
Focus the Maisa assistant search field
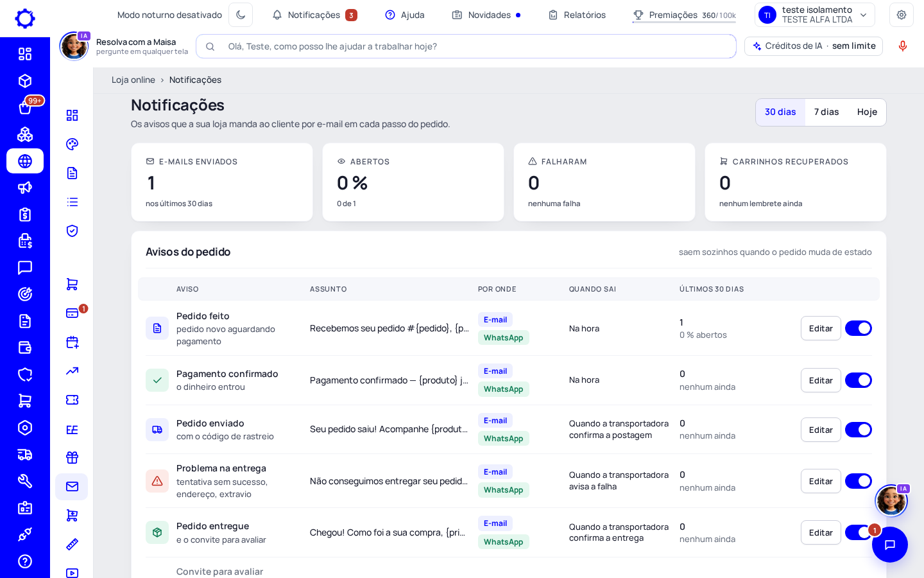(x=466, y=46)
